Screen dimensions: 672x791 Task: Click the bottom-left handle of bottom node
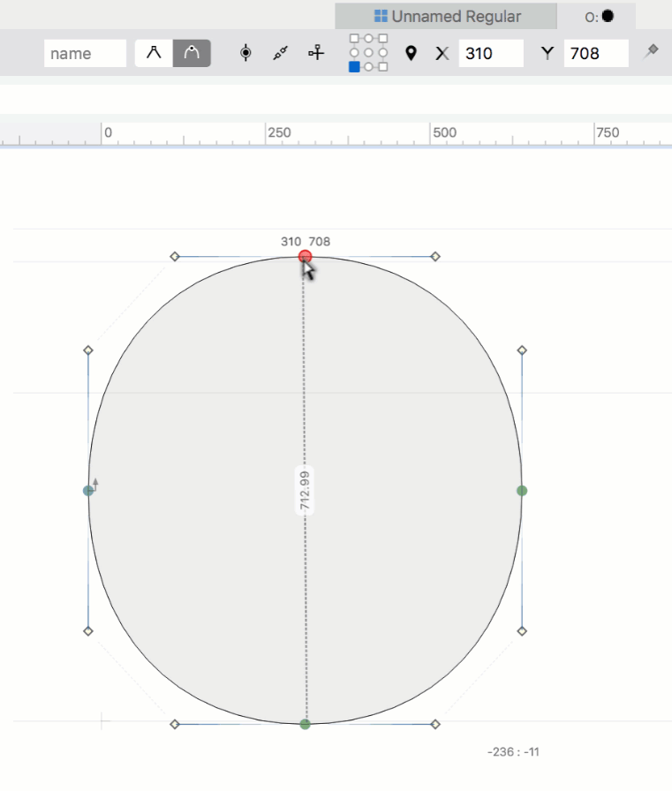(x=175, y=725)
